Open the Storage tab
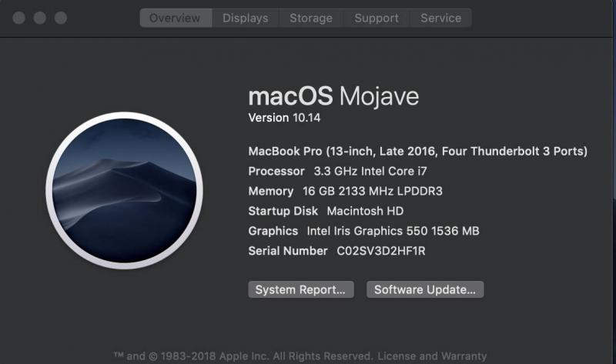The height and width of the screenshot is (364, 616). coord(311,18)
